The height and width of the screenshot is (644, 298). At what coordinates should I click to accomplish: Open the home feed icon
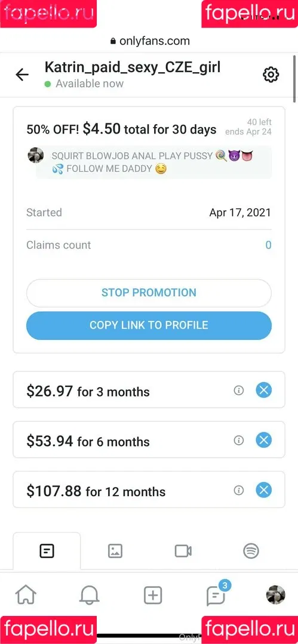click(26, 595)
